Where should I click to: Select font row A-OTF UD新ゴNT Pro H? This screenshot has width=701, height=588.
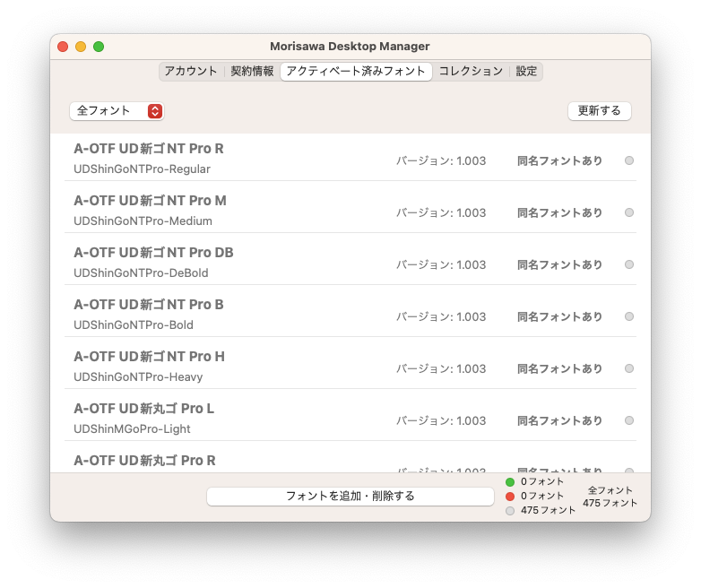coord(350,363)
